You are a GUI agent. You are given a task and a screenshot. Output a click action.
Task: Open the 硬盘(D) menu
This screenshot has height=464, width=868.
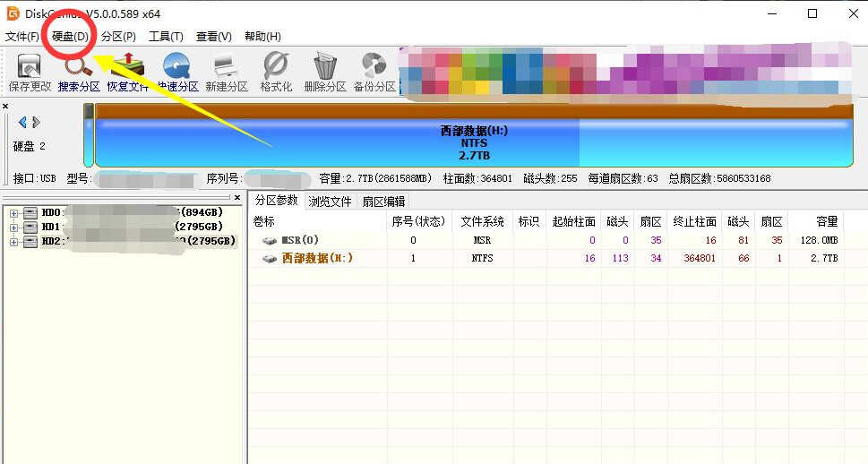click(x=70, y=37)
